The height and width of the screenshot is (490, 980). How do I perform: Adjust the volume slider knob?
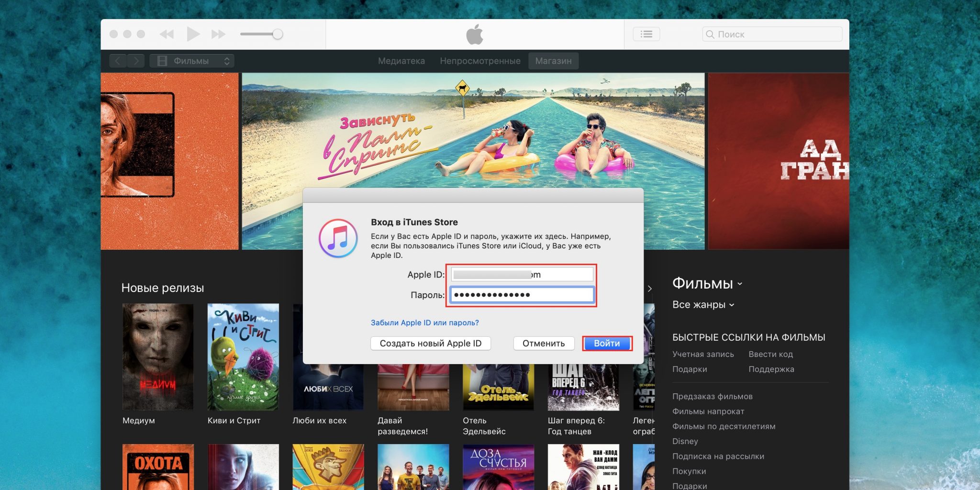[278, 34]
